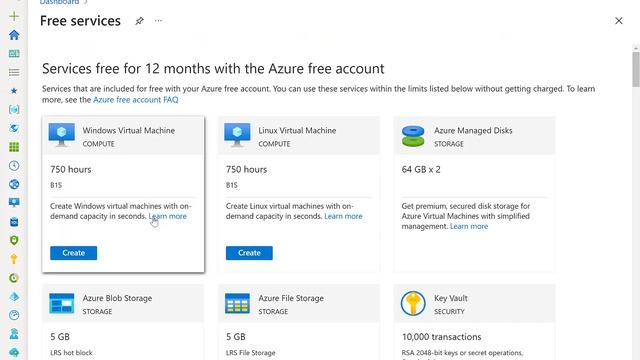Click the globe-with-arrow icon under Resource groups
This screenshot has height=360, width=640.
click(14, 128)
